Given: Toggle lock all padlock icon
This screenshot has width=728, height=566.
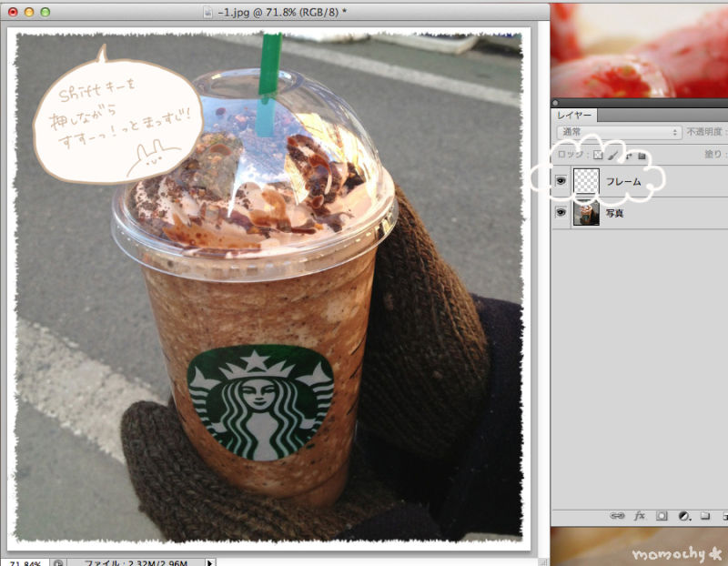Looking at the screenshot, I should tap(642, 156).
